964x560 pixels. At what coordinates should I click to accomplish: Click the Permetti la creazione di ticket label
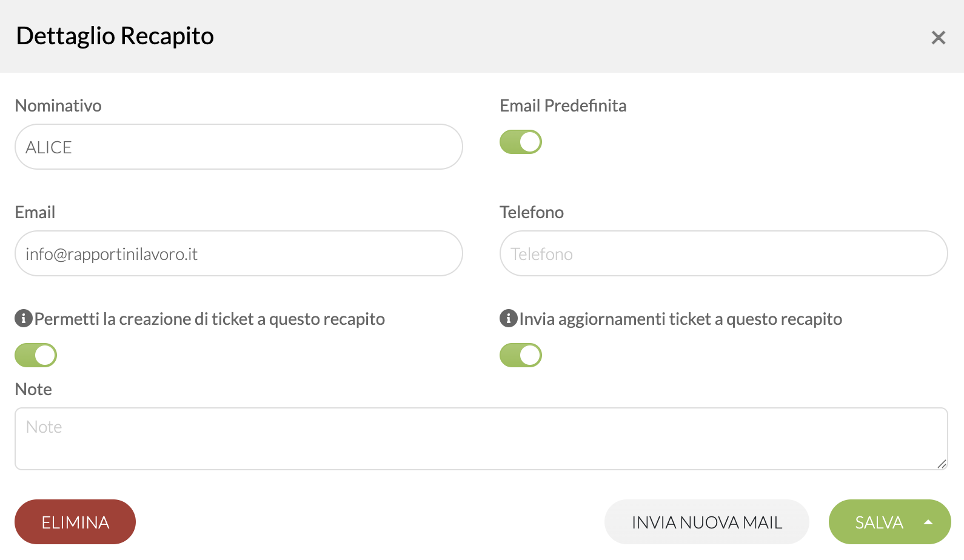[x=210, y=319]
